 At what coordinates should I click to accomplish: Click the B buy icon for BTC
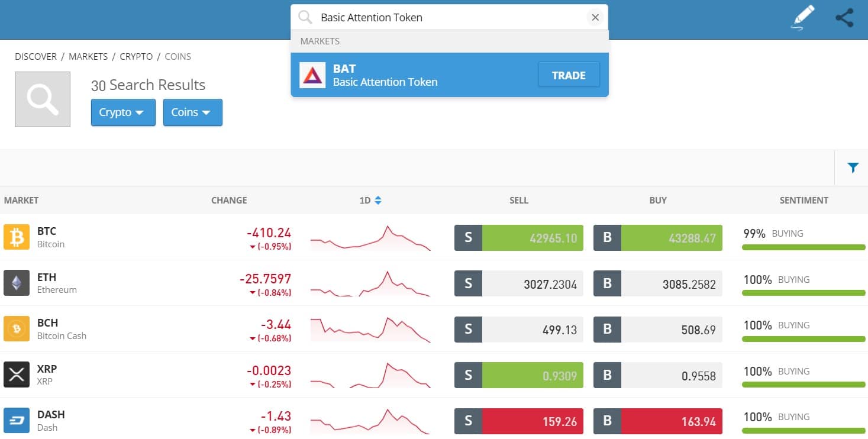pos(608,238)
